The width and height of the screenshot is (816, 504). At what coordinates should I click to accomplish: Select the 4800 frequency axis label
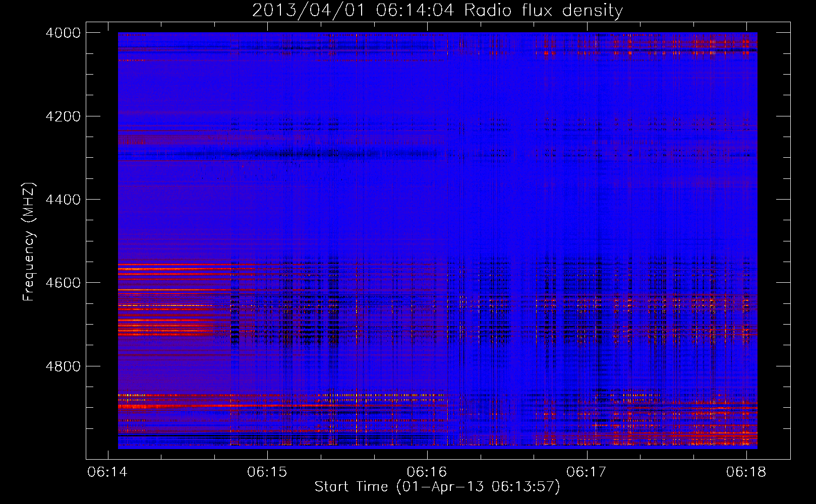point(63,366)
